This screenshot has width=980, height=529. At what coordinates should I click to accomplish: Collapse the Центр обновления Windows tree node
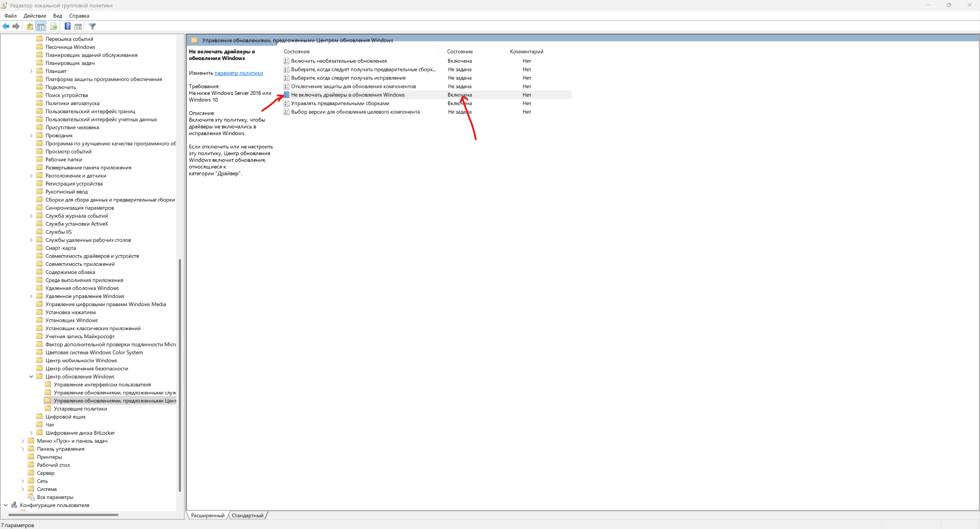(31, 377)
